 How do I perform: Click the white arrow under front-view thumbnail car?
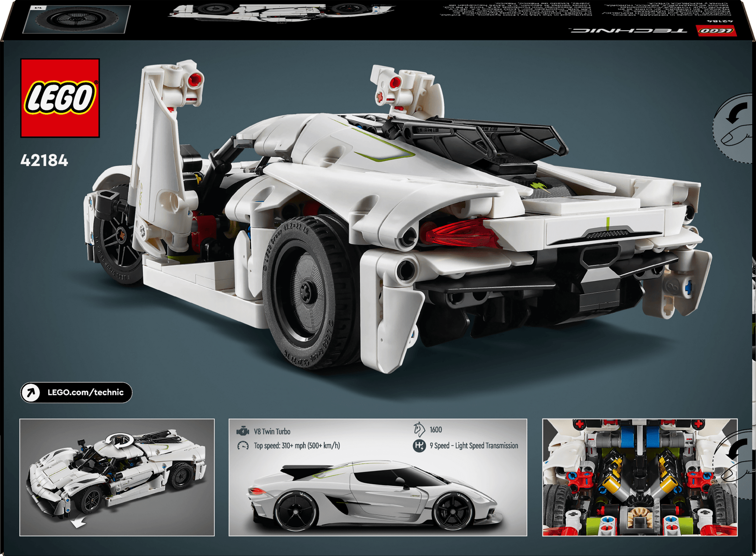pos(79,523)
